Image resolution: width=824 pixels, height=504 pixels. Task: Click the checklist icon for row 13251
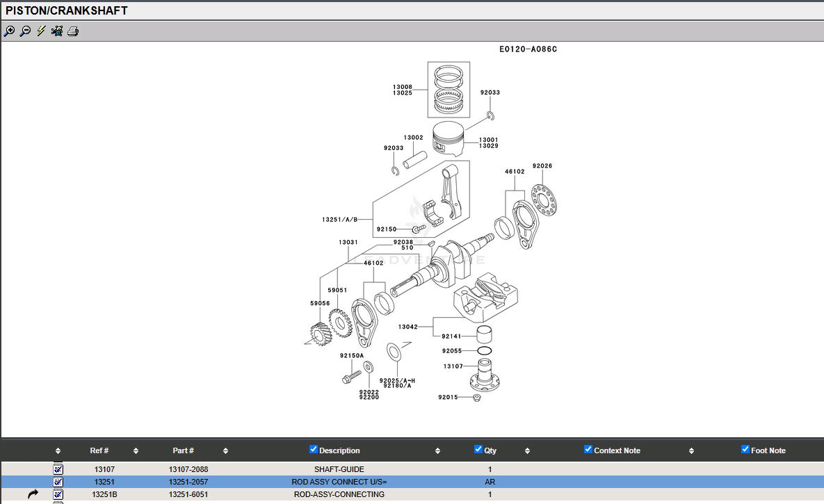click(58, 482)
